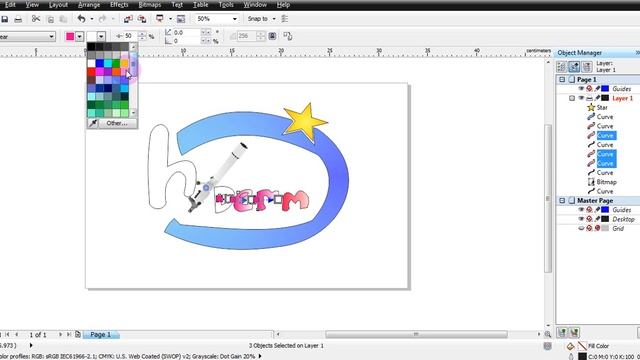Toggle visibility eye of Desktop layer
Image resolution: width=640 pixels, height=360 pixels.
tap(581, 219)
